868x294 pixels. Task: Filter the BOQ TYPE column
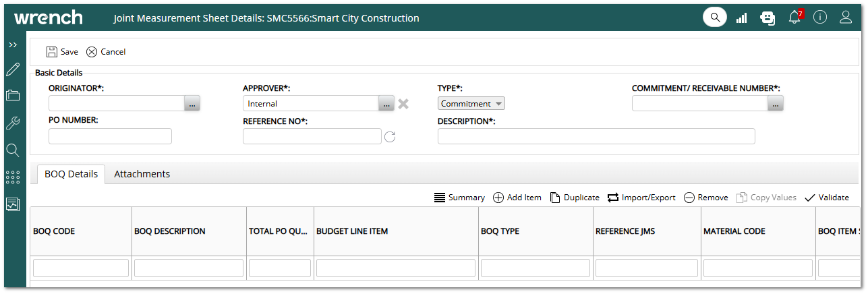[x=536, y=268]
